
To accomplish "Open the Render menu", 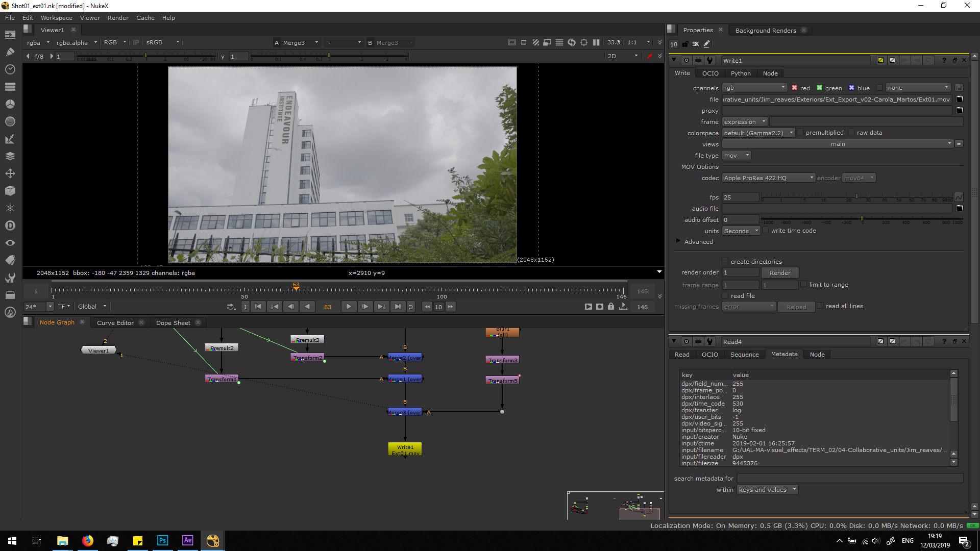I will (118, 18).
